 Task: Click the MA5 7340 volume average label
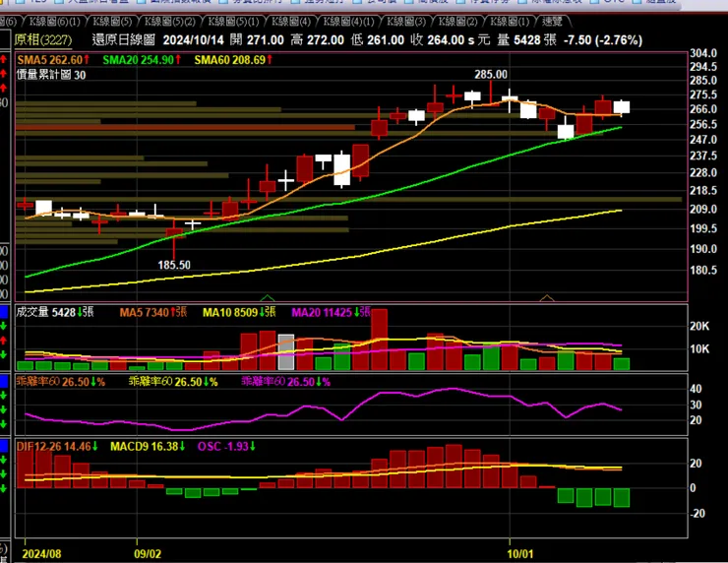(x=153, y=312)
